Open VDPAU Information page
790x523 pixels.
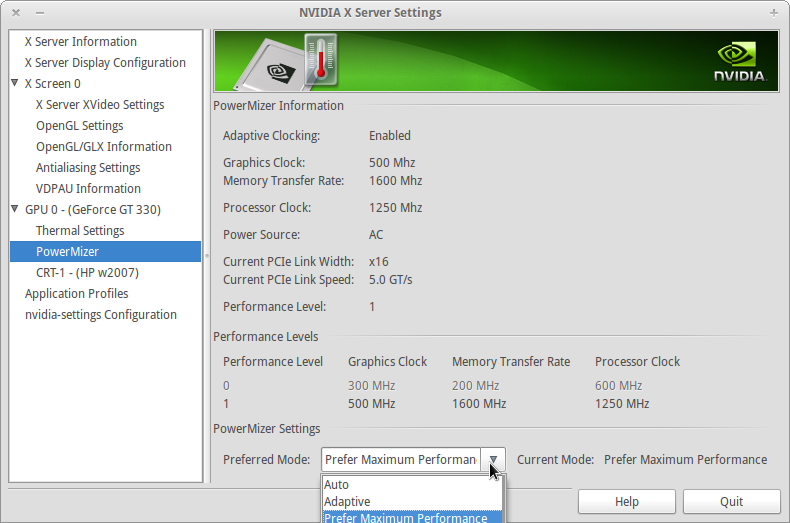(x=88, y=188)
